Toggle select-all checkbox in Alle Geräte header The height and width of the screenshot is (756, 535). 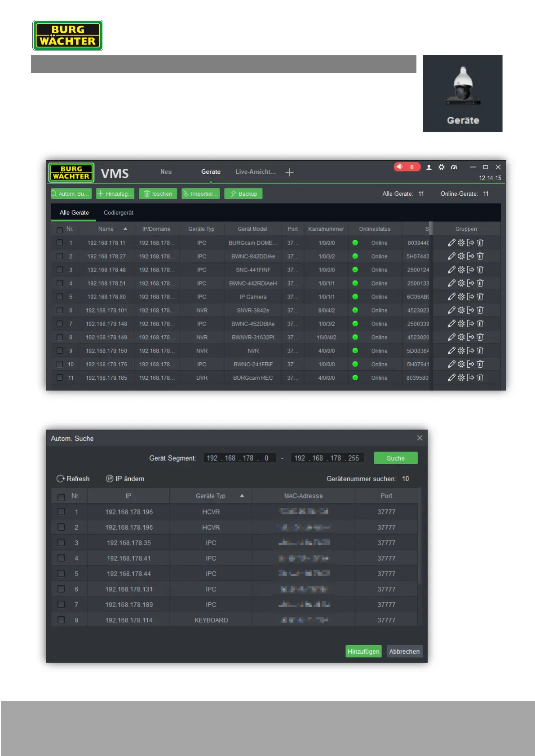(60, 230)
